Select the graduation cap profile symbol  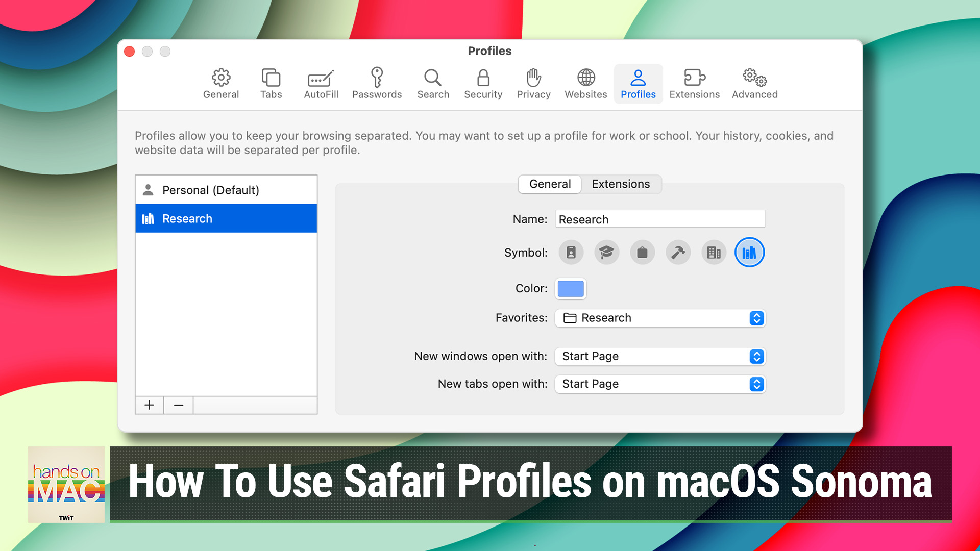pos(606,252)
